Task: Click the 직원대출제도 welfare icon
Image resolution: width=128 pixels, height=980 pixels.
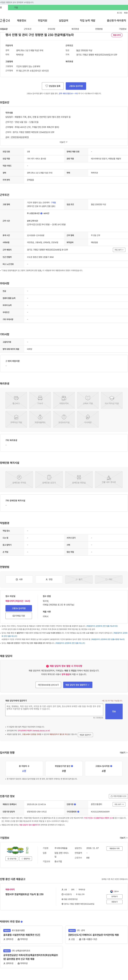Action: 40,419
